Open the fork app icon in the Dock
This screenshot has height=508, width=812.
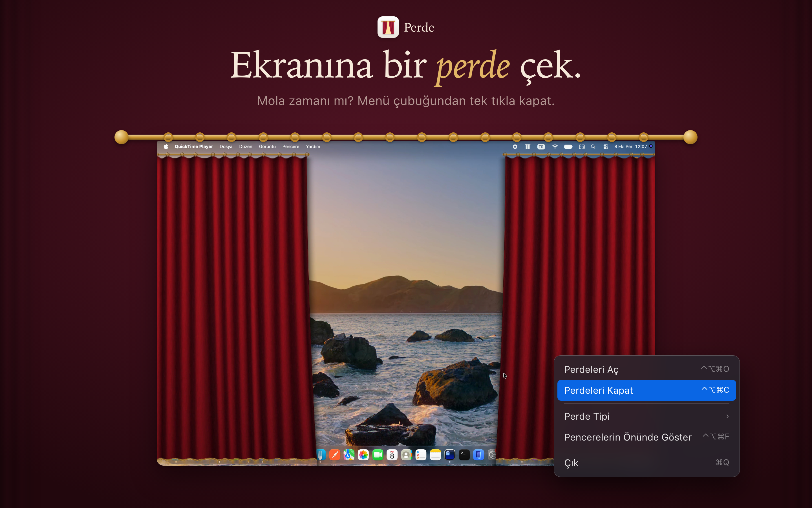coord(321,455)
